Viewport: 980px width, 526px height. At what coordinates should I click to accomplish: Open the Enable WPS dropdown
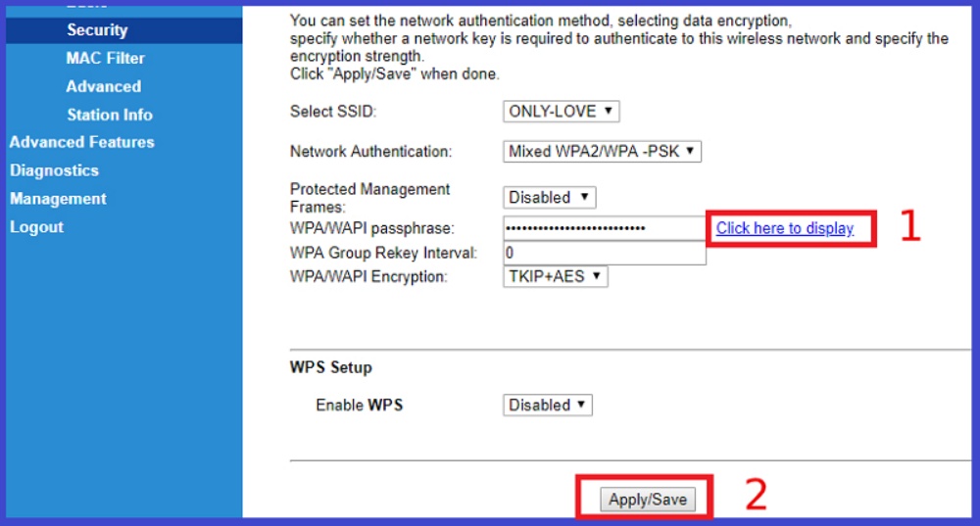click(548, 405)
